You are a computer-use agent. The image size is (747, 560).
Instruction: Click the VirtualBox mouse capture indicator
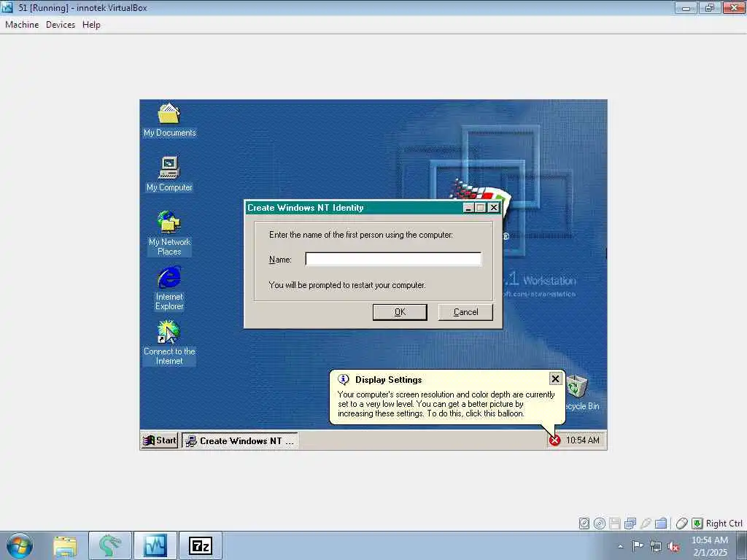pos(682,524)
